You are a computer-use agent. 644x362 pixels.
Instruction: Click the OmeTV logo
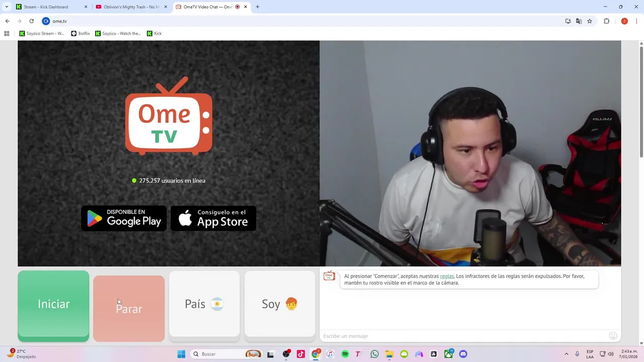(169, 117)
